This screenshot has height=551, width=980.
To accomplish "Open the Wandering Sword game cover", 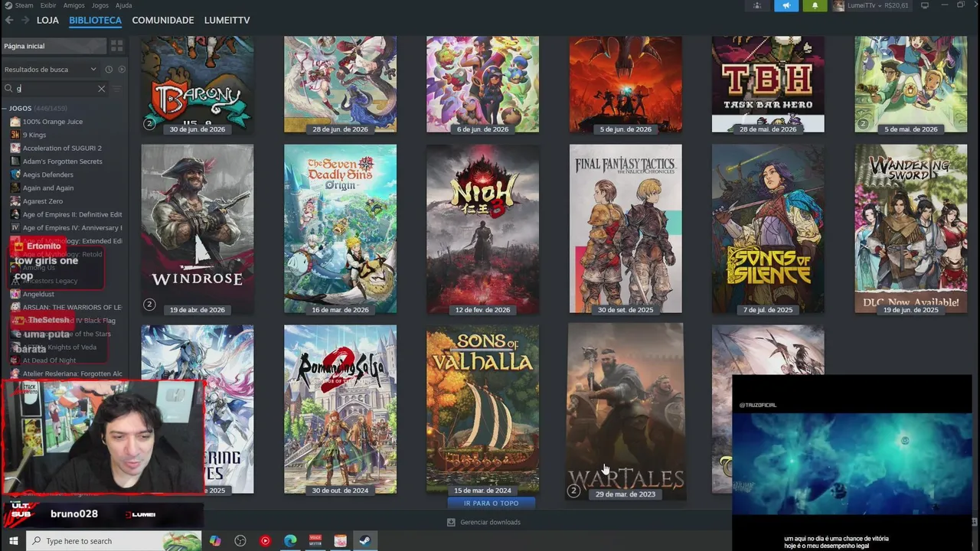I will point(911,229).
